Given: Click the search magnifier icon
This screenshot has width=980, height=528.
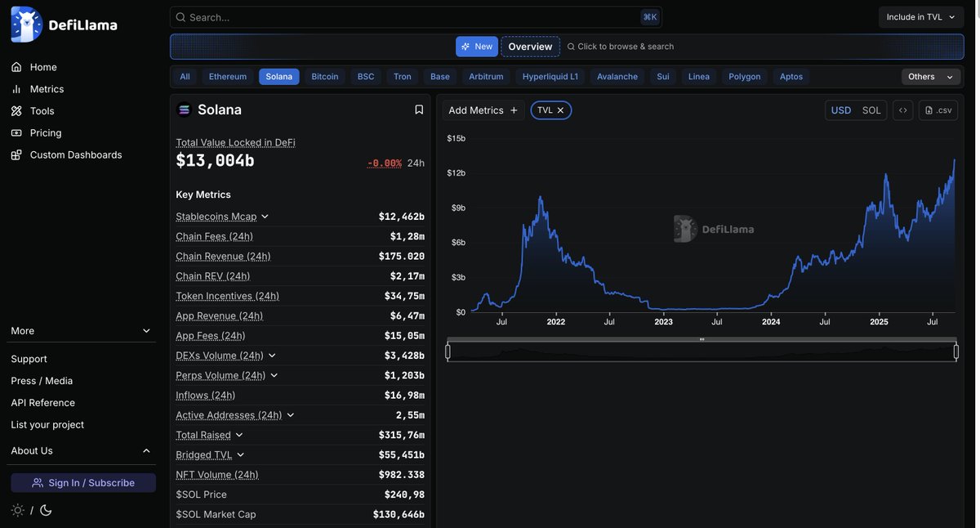Looking at the screenshot, I should (x=180, y=17).
